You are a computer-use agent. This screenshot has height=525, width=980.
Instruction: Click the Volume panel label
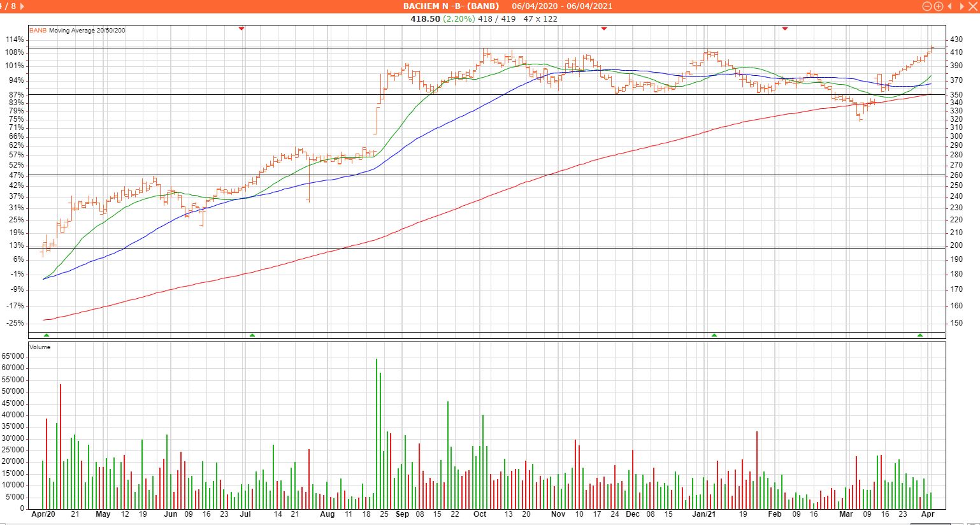coord(40,347)
